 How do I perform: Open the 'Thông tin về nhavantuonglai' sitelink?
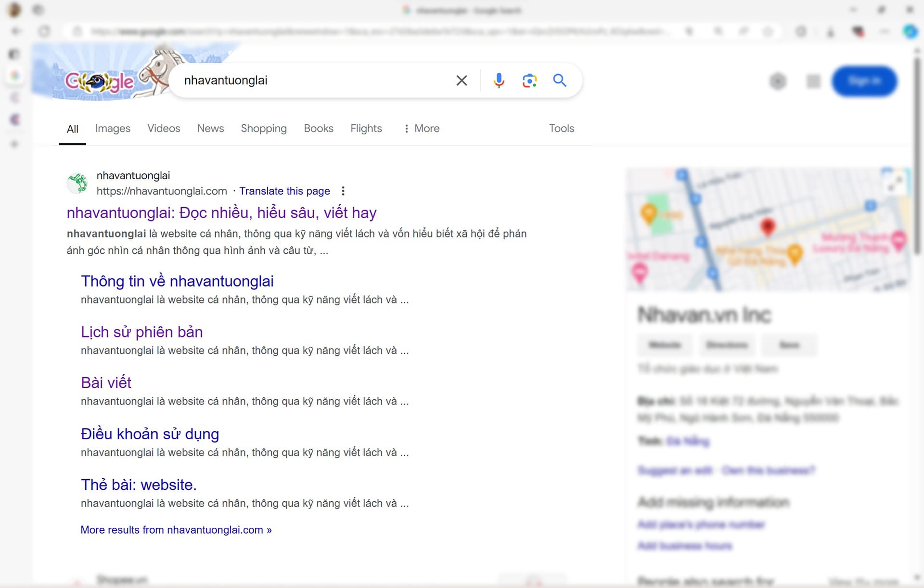[x=177, y=281]
